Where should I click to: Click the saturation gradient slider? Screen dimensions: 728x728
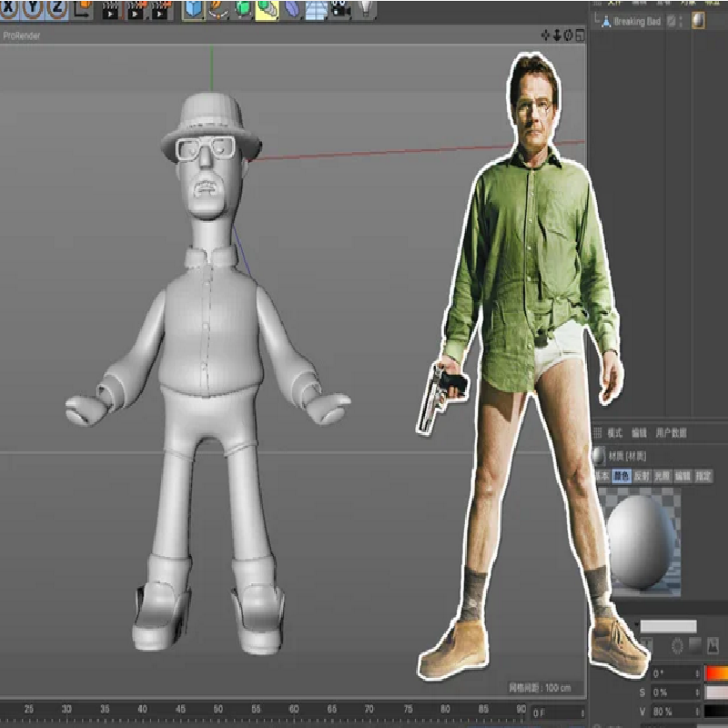coord(716,693)
